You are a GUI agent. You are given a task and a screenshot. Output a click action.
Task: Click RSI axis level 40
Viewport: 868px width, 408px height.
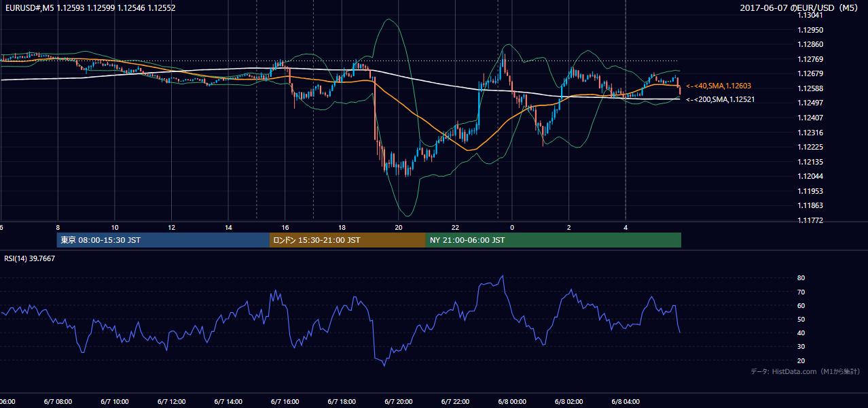coord(801,333)
